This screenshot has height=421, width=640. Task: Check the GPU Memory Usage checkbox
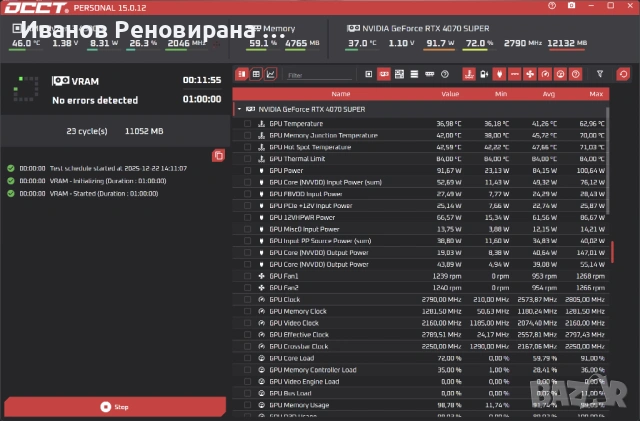(x=247, y=405)
